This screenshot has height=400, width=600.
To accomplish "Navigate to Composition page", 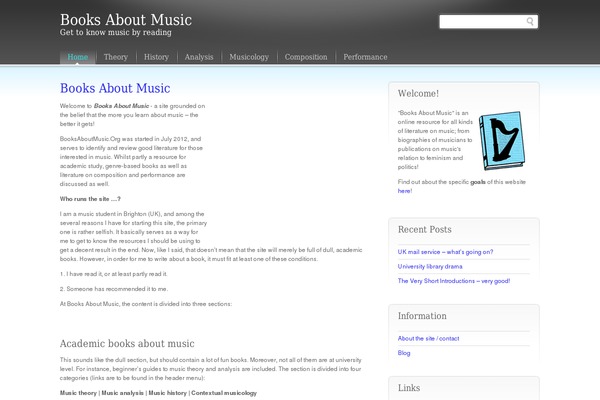I will tap(306, 57).
